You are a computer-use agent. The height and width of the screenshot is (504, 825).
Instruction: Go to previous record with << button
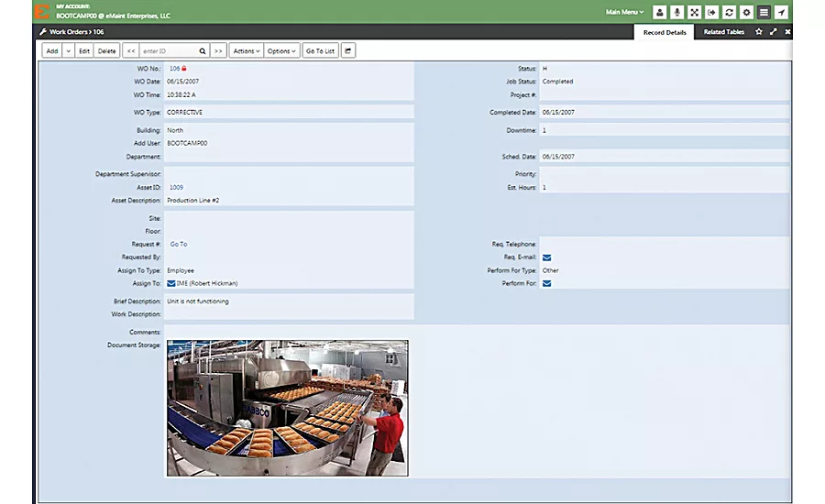[131, 51]
